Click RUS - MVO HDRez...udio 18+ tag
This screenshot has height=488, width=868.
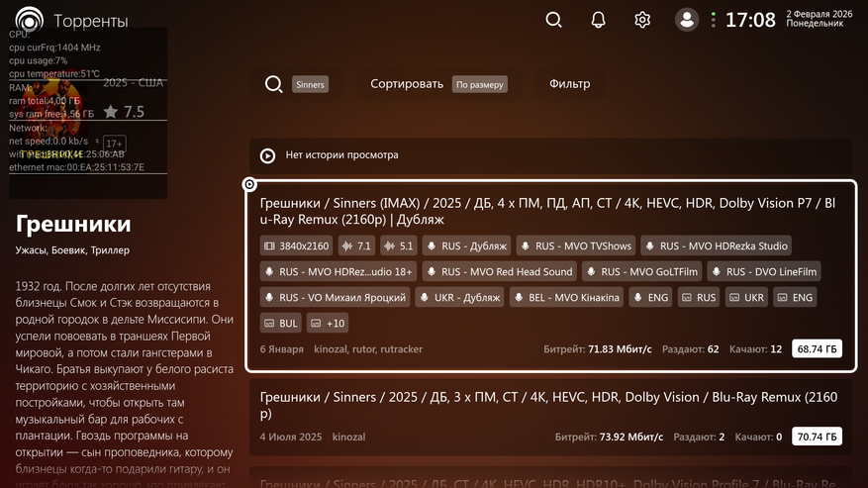click(338, 271)
